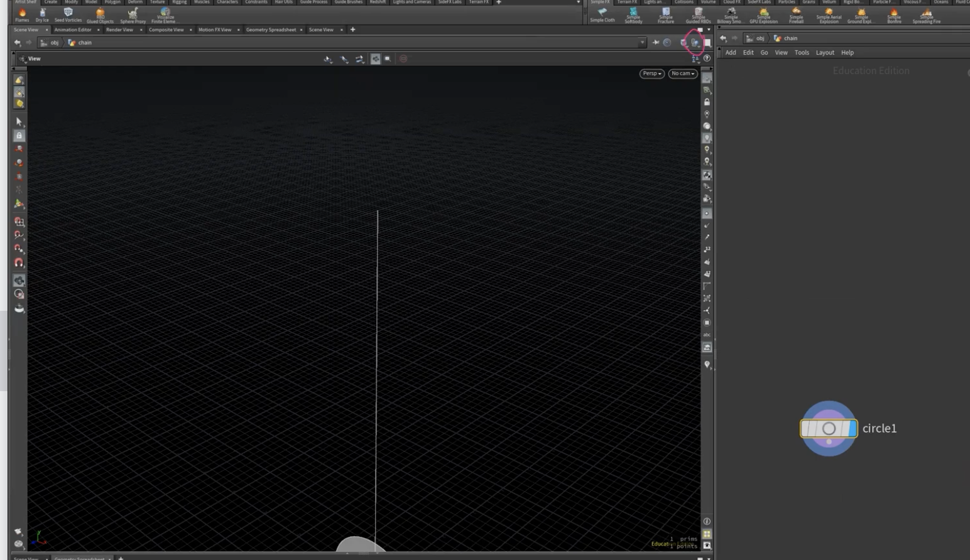Add a new pane tab with plus
The width and height of the screenshot is (970, 560).
point(352,30)
